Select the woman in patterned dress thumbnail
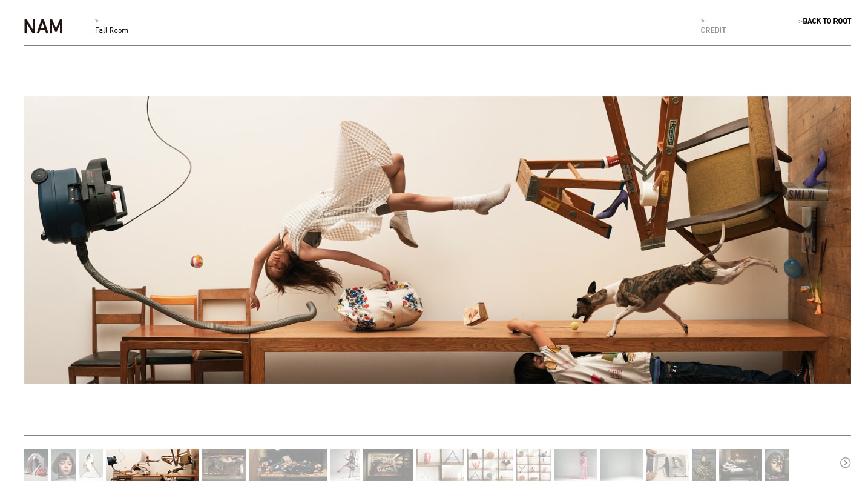Screen dimensions: 868x492 [x=704, y=465]
